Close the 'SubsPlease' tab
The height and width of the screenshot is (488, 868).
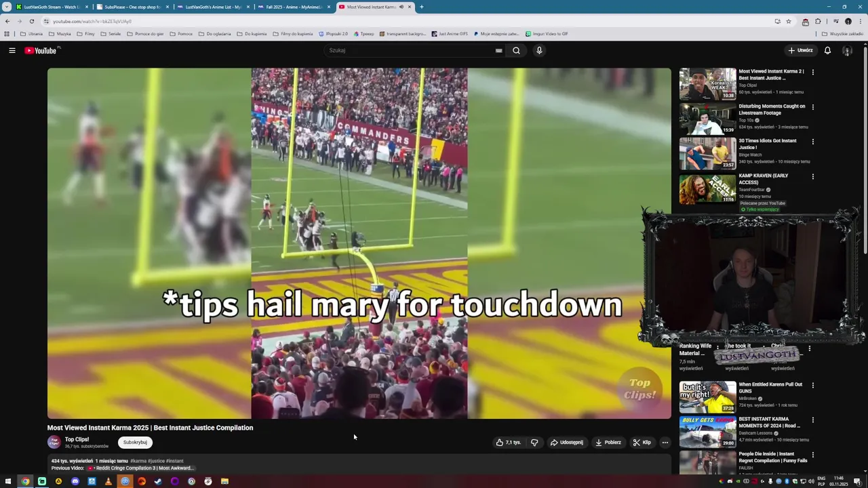tap(167, 7)
